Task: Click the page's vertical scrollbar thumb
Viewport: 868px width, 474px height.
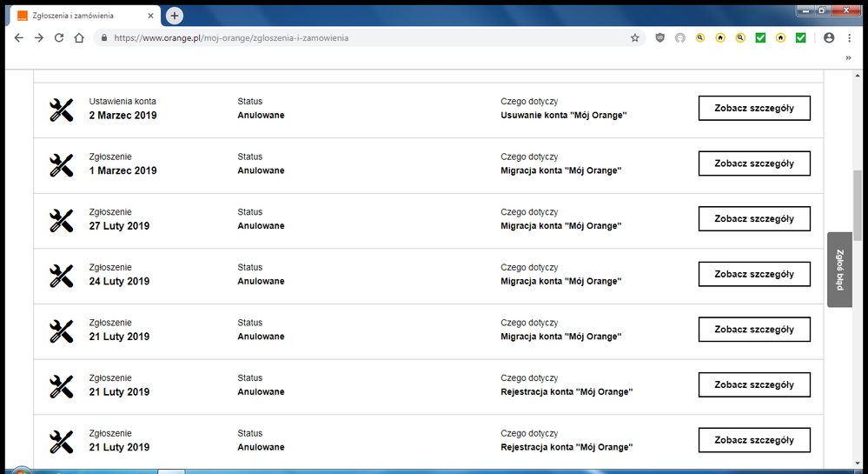Action: click(x=859, y=200)
